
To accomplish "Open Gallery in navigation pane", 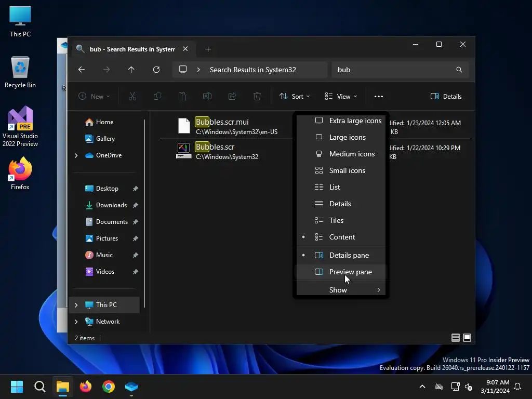I will (104, 138).
